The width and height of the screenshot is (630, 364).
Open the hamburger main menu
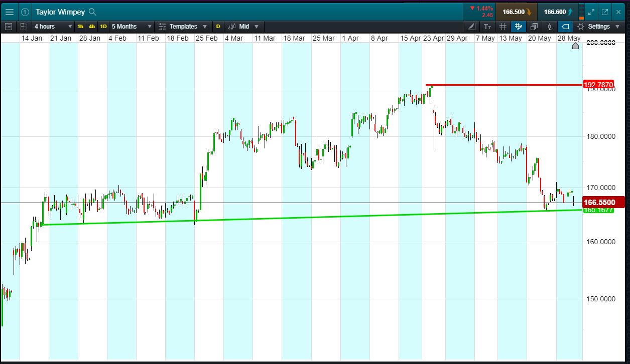tap(10, 12)
